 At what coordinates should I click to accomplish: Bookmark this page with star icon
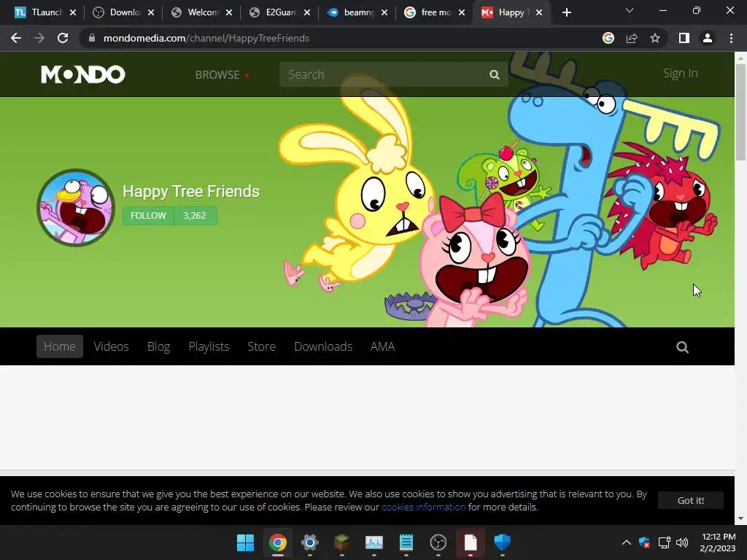655,38
